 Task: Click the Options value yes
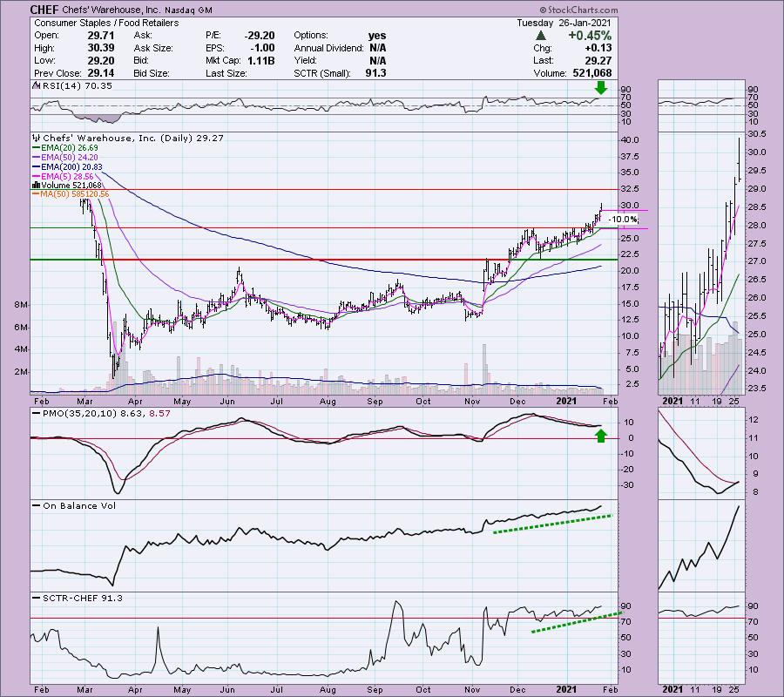377,36
